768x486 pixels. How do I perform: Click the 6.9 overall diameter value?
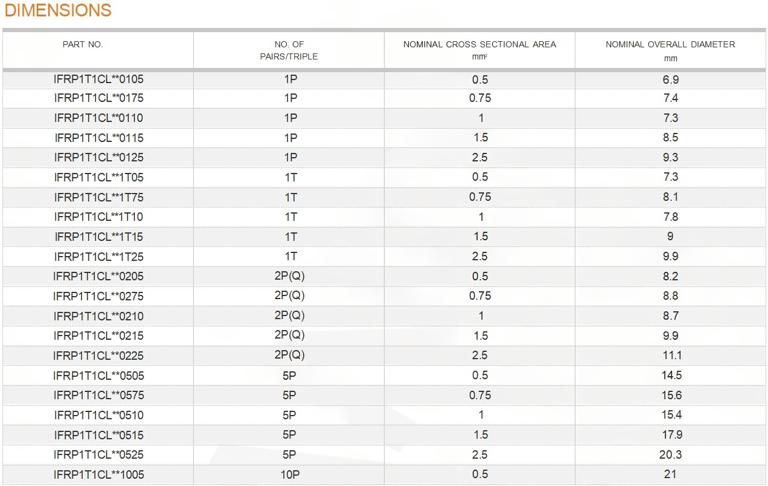coord(671,79)
